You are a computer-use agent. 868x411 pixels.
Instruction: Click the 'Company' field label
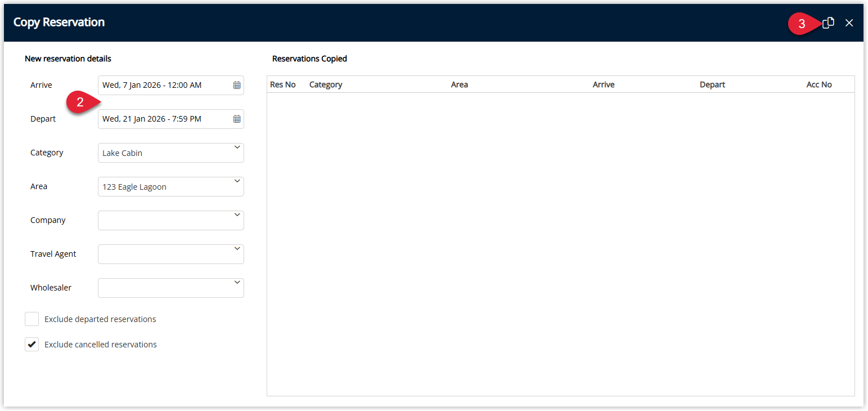[x=48, y=220]
